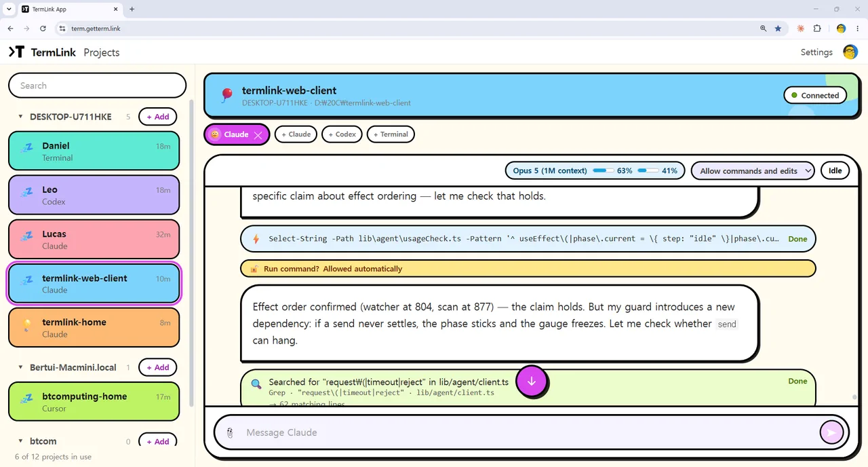Screen dimensions: 868x467
Task: Collapse the DESKTOP-U711HKE group
Action: click(20, 117)
